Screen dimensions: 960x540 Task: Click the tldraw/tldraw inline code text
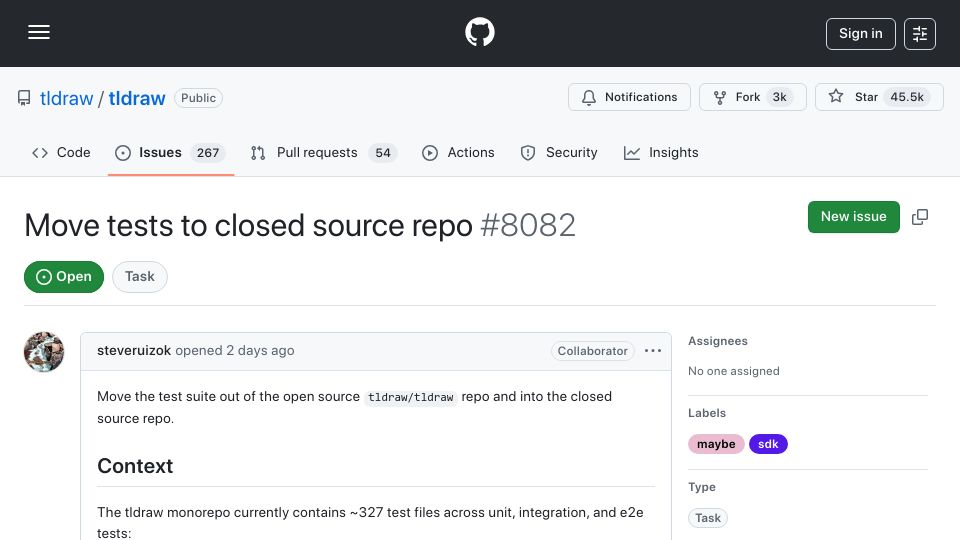tap(410, 397)
